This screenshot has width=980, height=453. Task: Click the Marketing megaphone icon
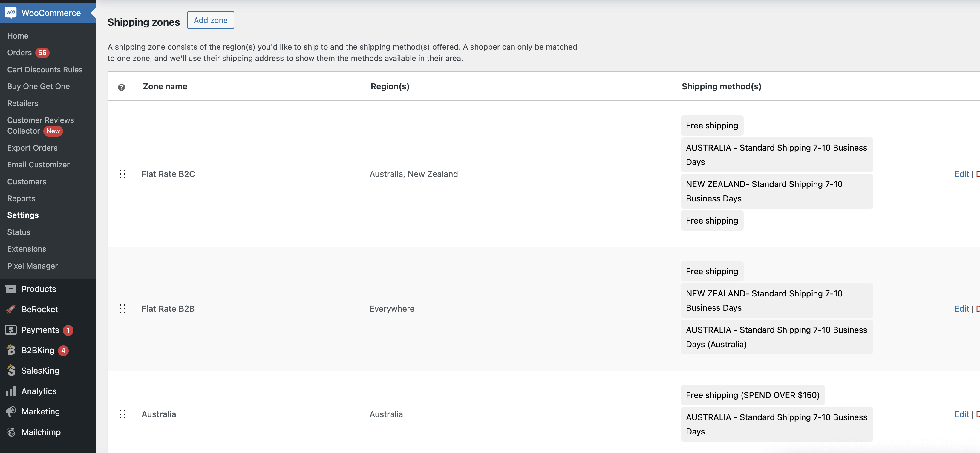coord(11,411)
